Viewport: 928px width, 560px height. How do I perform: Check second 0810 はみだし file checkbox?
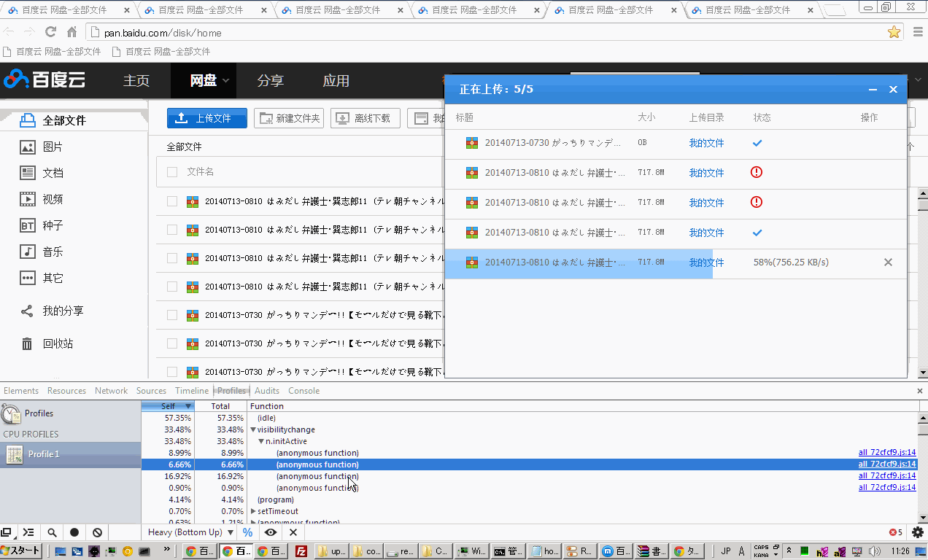click(x=172, y=230)
